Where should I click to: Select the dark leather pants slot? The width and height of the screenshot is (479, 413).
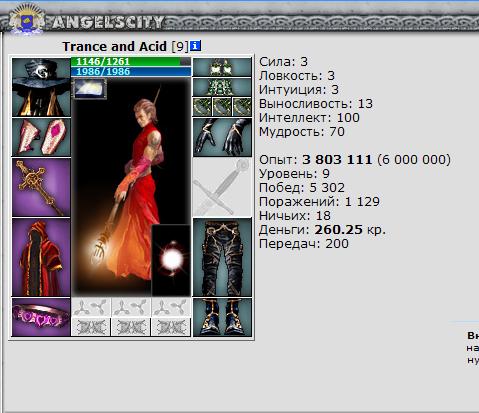click(222, 257)
